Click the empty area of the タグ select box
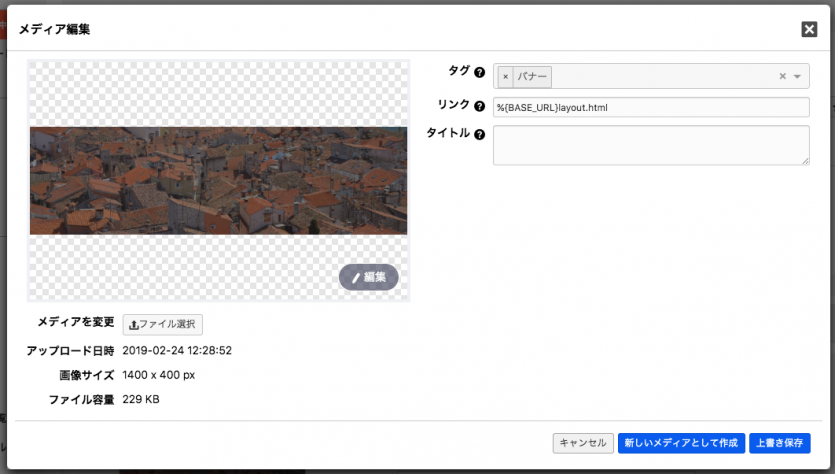Viewport: 835px width, 474px height. click(660, 77)
